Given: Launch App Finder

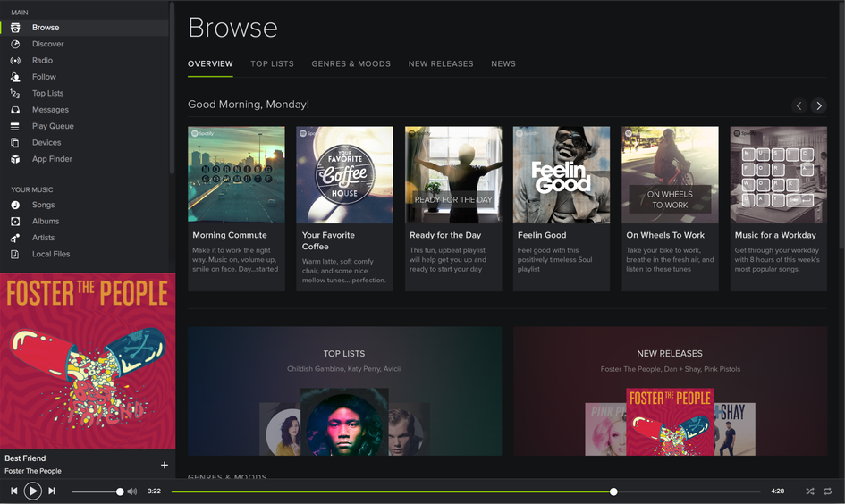Looking at the screenshot, I should coord(52,159).
